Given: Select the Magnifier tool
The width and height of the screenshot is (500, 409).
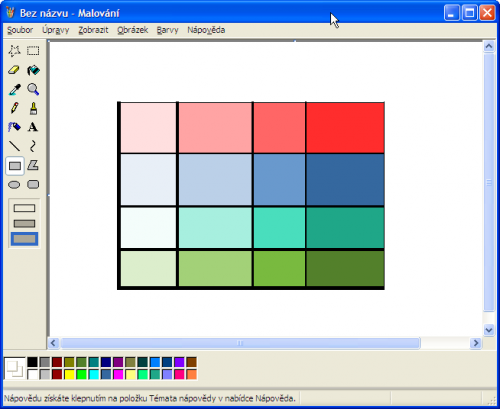Looking at the screenshot, I should [33, 89].
